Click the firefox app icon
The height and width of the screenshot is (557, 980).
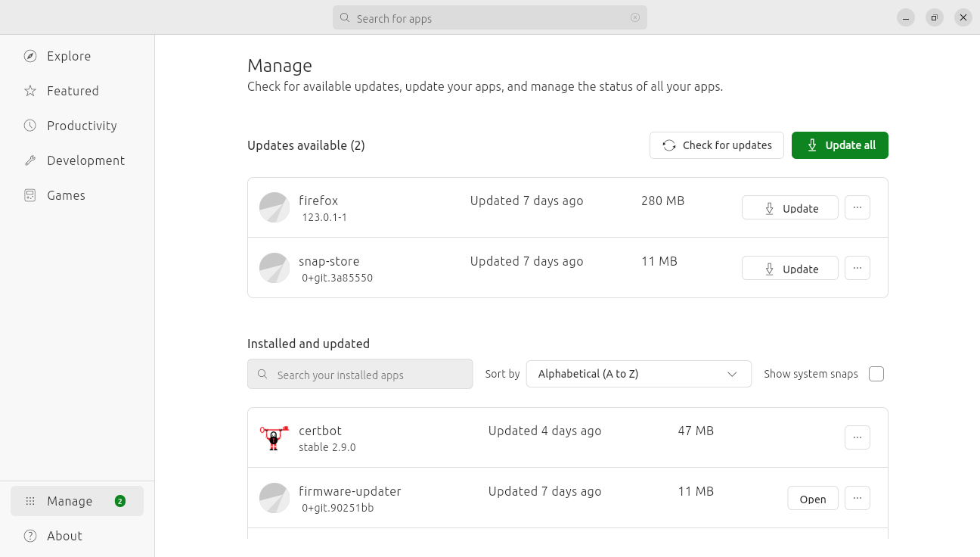tap(274, 207)
